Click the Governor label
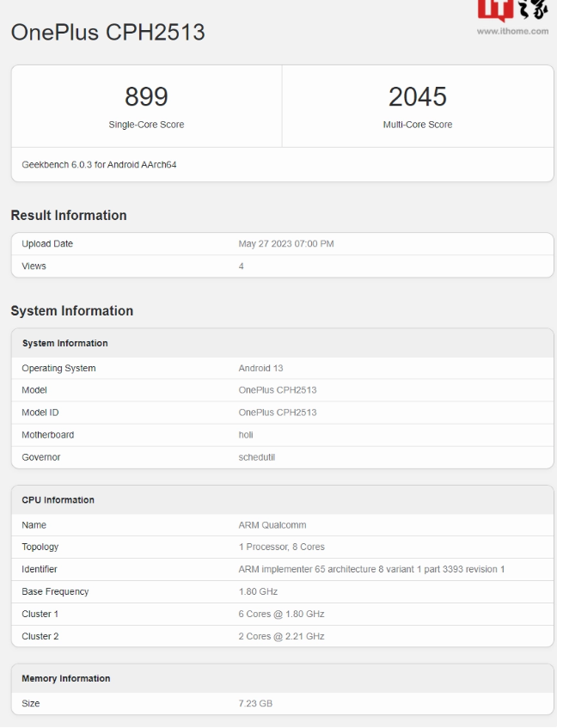 point(41,457)
